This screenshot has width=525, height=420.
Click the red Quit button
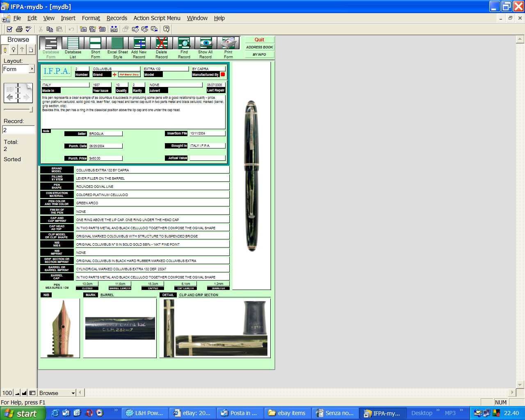(259, 40)
